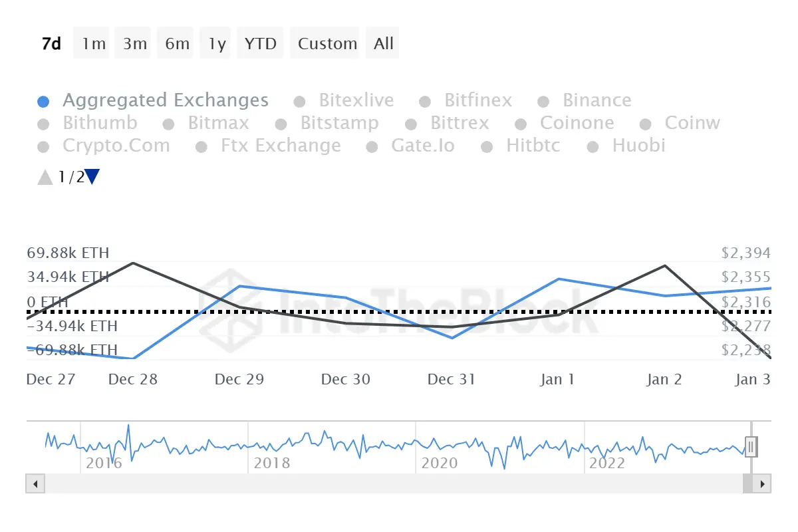Click the 2020 area in navigator
798x532 pixels.
click(441, 463)
